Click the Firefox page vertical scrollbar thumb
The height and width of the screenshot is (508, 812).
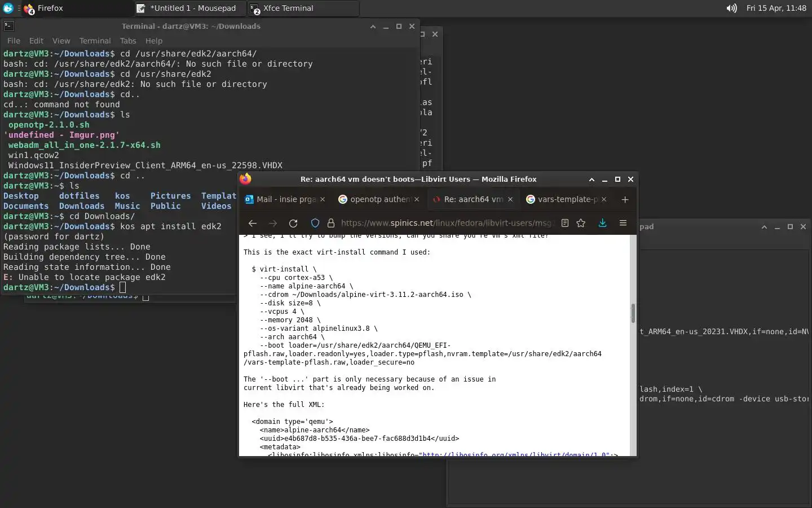tap(633, 313)
